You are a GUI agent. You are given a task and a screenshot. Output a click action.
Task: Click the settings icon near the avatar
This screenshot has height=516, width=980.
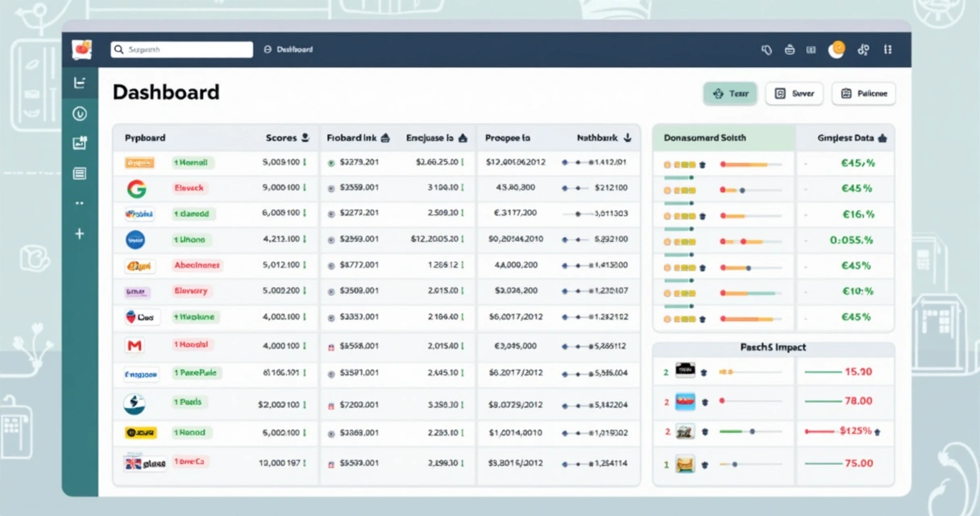coord(863,49)
